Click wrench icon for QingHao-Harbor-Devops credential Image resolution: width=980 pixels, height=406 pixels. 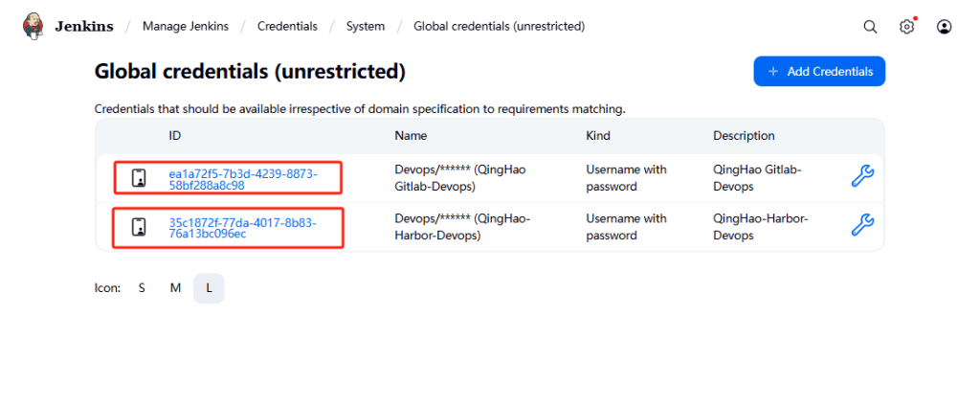tap(862, 225)
